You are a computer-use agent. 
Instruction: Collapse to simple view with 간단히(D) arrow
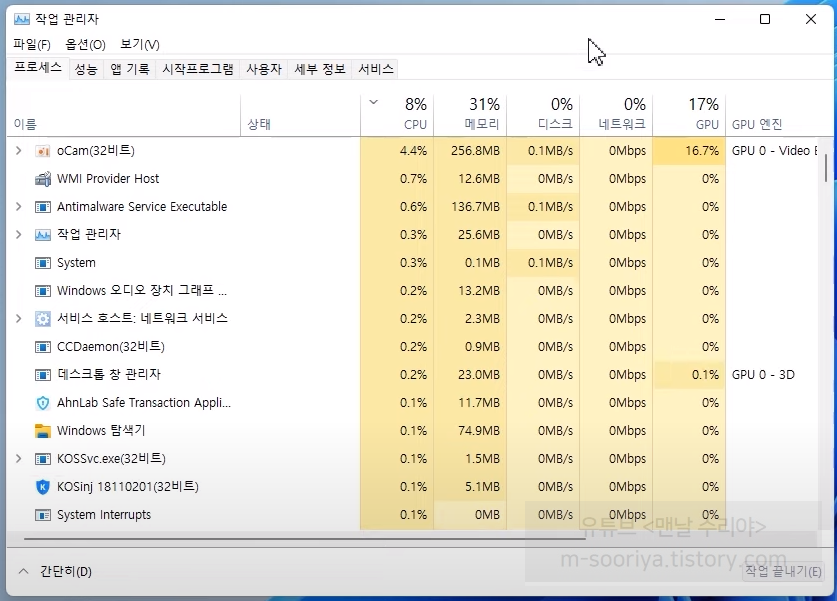point(23,572)
